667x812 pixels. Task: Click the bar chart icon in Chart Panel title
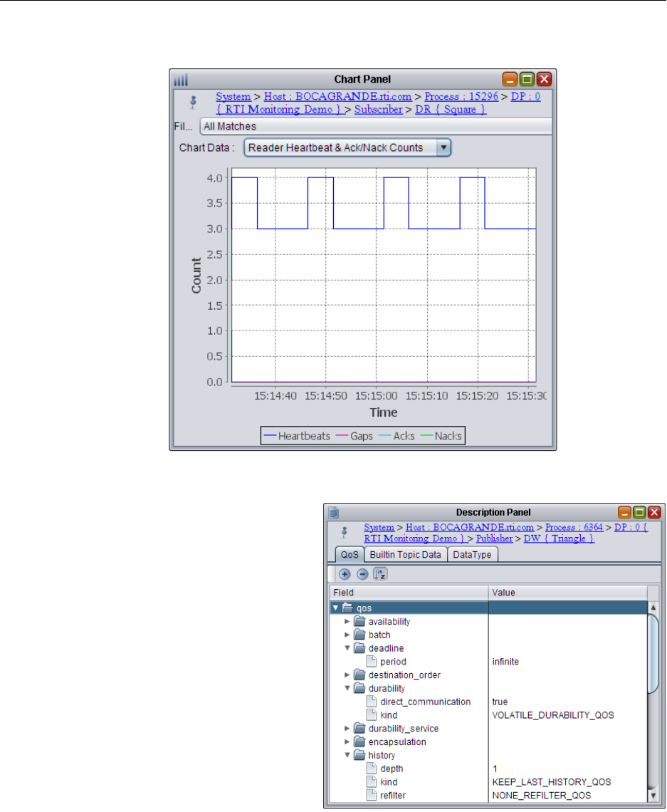[181, 80]
